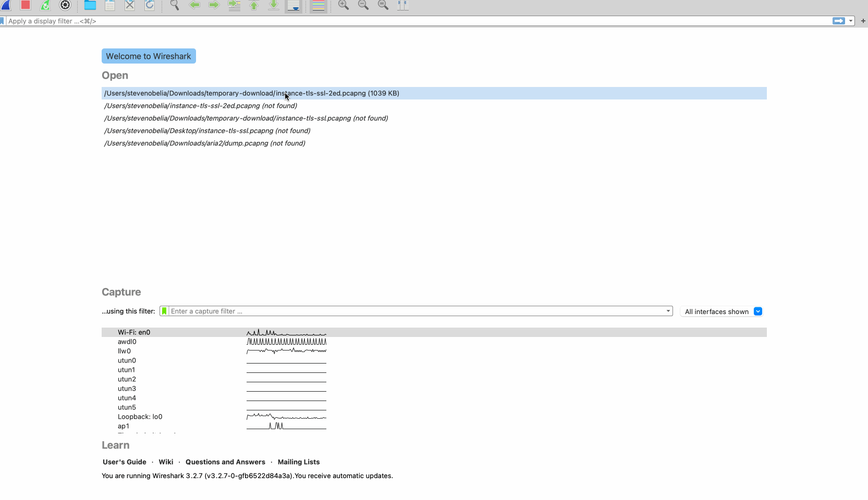
Task: Open the User's Guide link
Action: tap(125, 462)
